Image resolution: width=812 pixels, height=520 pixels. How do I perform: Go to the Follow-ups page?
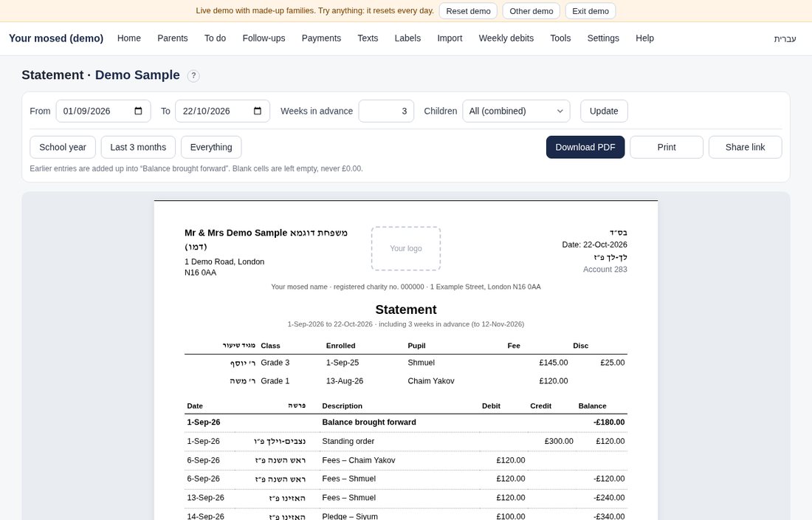(x=264, y=38)
